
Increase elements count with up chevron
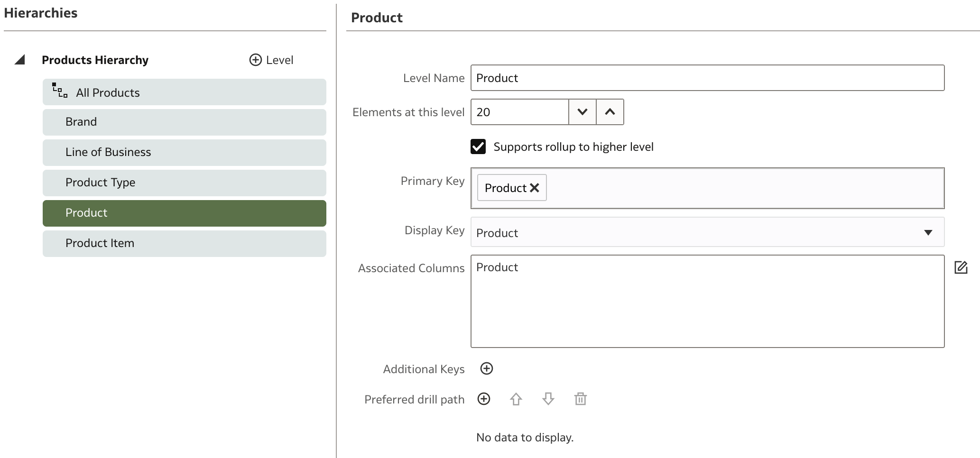[x=610, y=112]
